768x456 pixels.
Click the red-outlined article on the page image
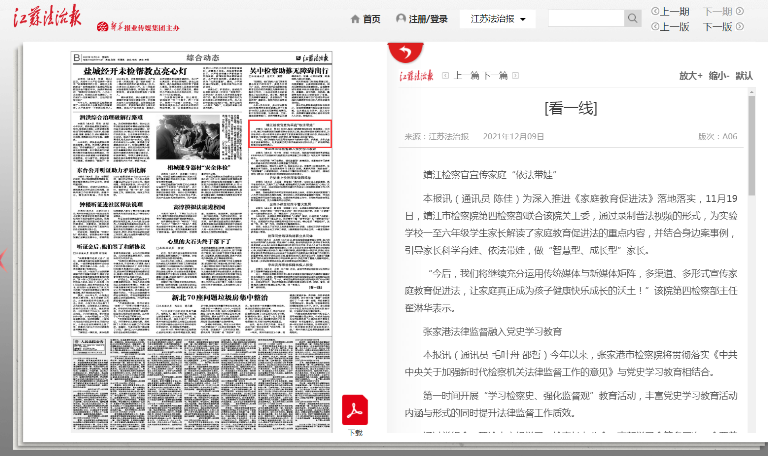[290, 134]
